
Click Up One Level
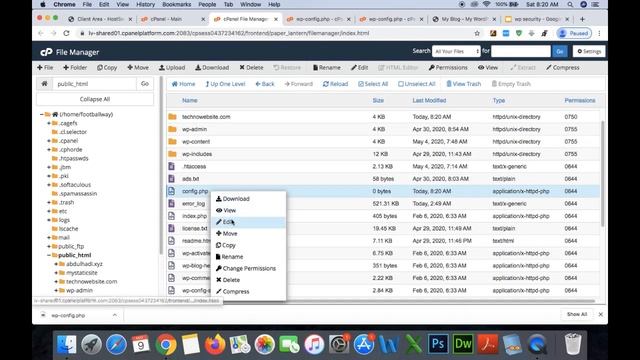tap(225, 84)
